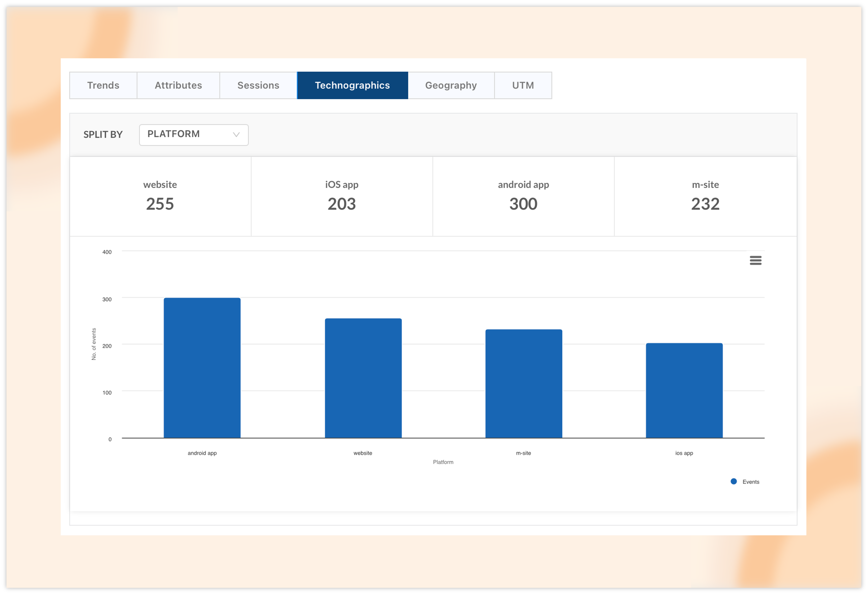Switch to the Geography tab
The image size is (868, 594).
pyautogui.click(x=451, y=85)
